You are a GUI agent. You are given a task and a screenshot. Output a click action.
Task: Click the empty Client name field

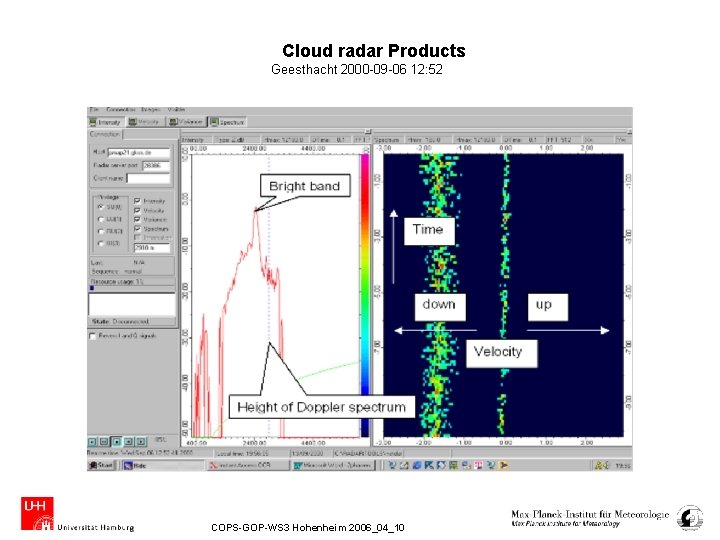148,178
